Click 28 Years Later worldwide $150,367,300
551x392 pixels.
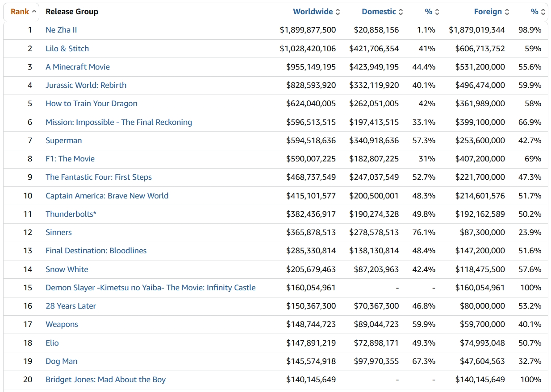pos(311,306)
